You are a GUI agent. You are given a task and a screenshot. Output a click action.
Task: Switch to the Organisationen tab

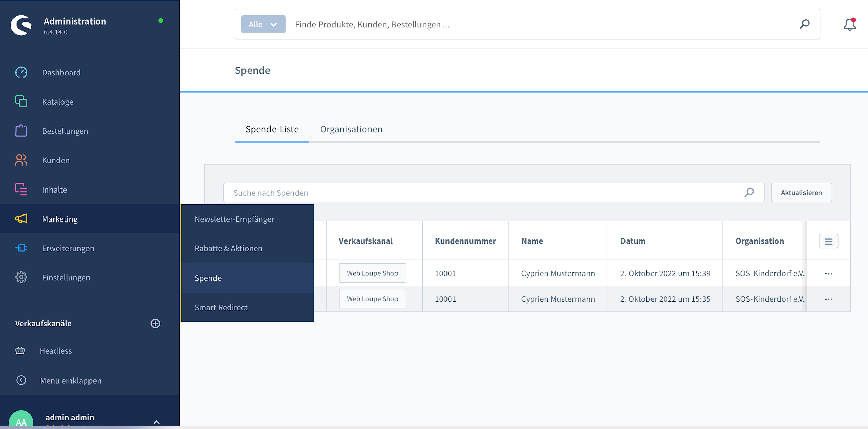(x=351, y=129)
